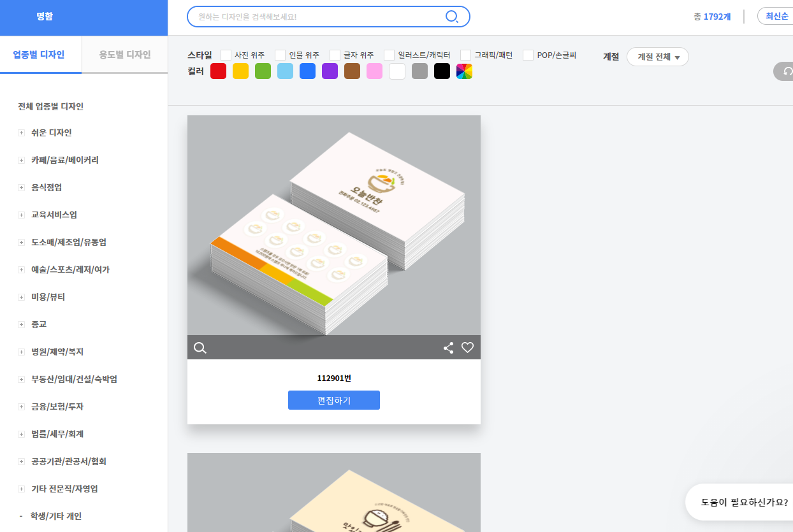
Task: Click the 총 1792개 result count
Action: 712,17
